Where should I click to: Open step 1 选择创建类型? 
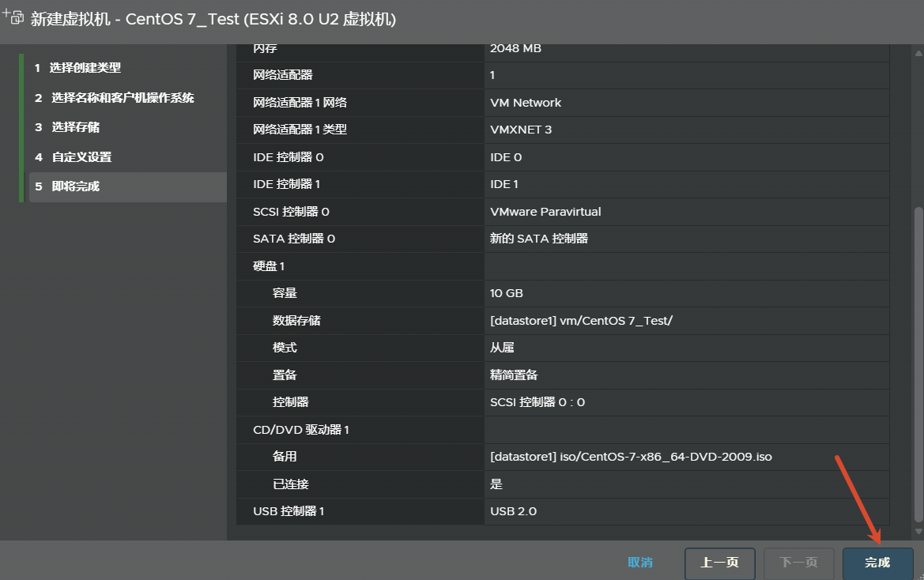click(77, 68)
